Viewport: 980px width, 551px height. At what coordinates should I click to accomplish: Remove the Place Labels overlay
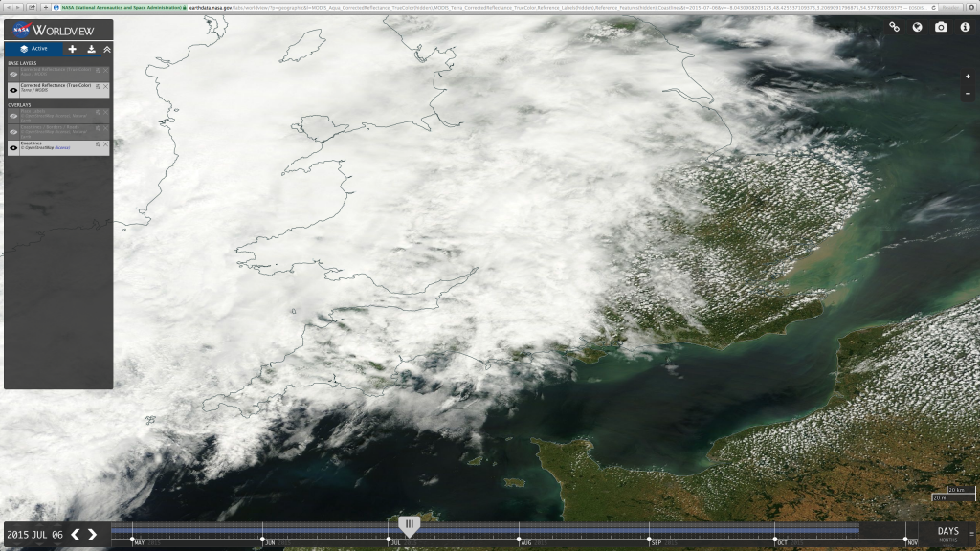click(x=105, y=113)
